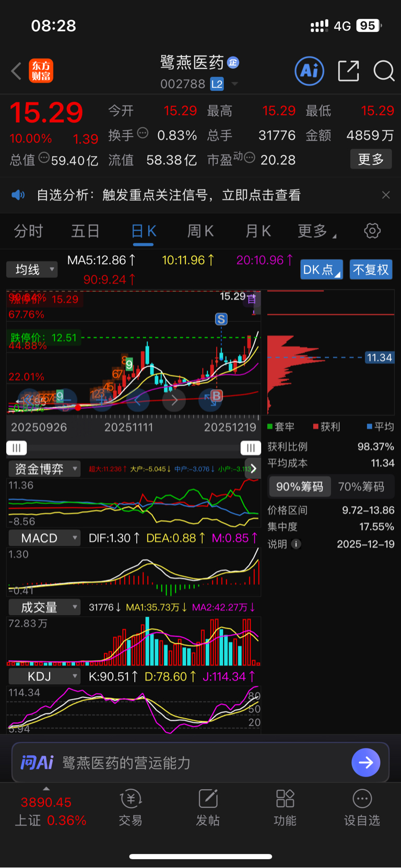
Task: Tap the 集中度 17.55% value
Action: 376,527
